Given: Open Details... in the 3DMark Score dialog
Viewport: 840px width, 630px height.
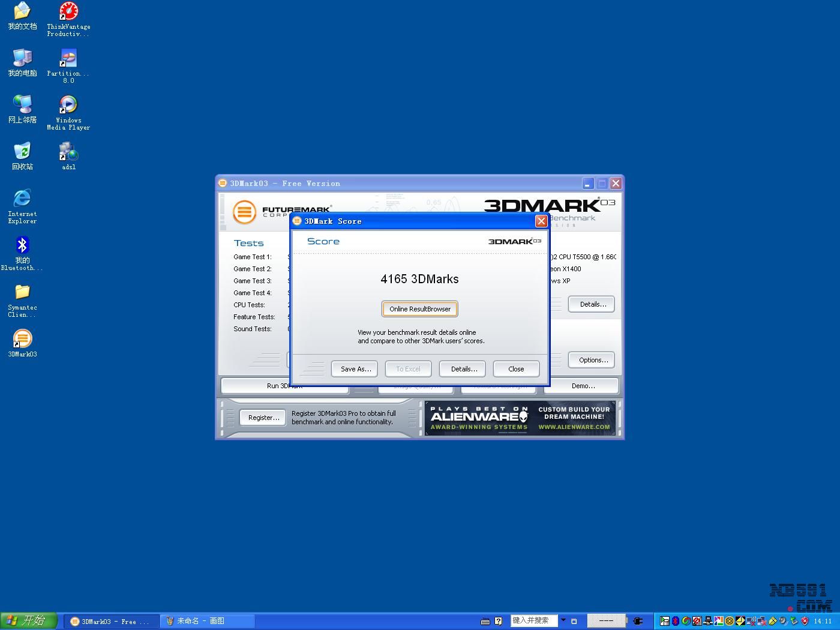Looking at the screenshot, I should (462, 369).
